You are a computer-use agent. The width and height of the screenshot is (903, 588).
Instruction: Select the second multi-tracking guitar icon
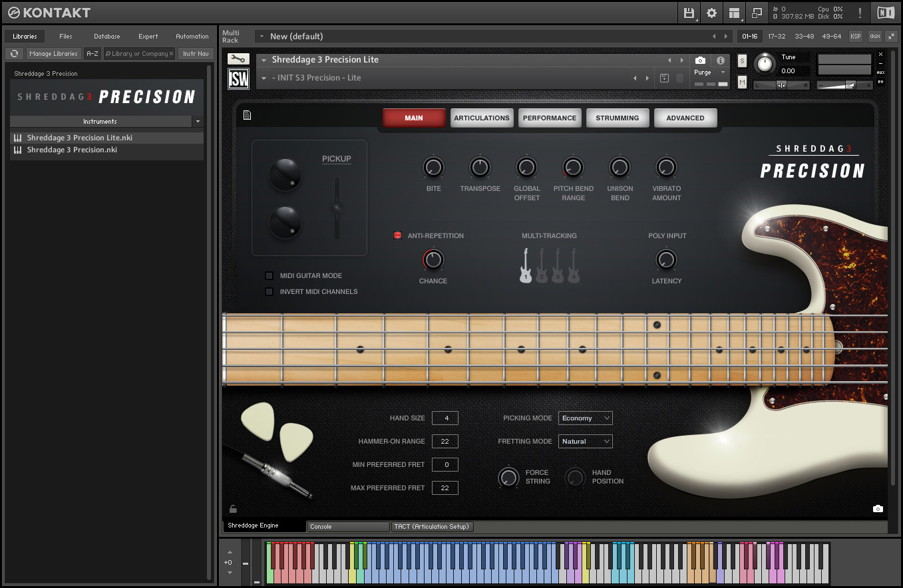coord(542,265)
